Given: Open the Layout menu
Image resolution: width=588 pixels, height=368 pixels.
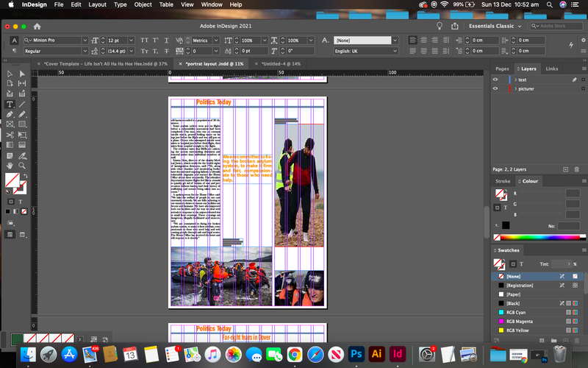Looking at the screenshot, I should point(98,4).
